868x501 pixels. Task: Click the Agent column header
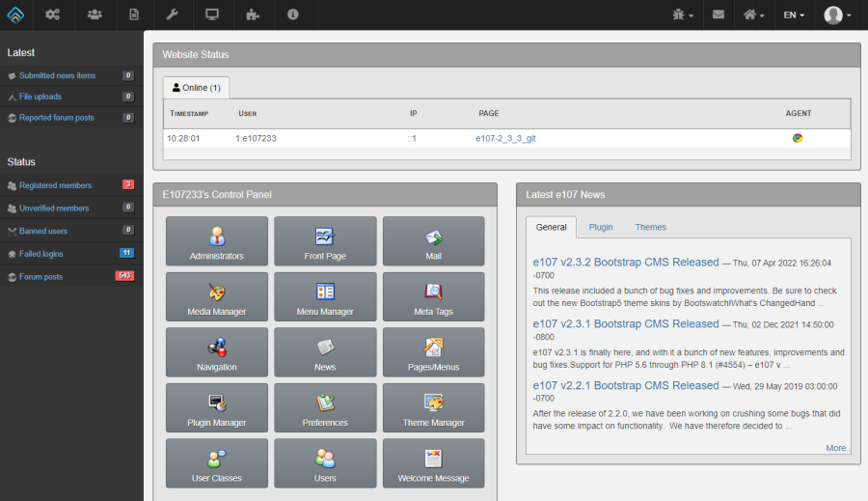click(x=799, y=114)
